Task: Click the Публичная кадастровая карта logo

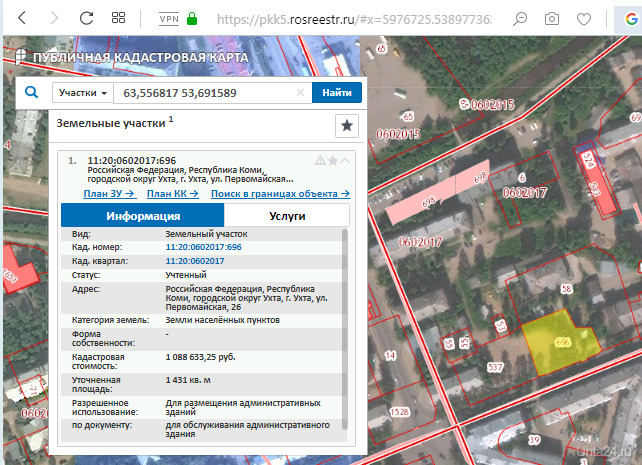Action: [132, 57]
